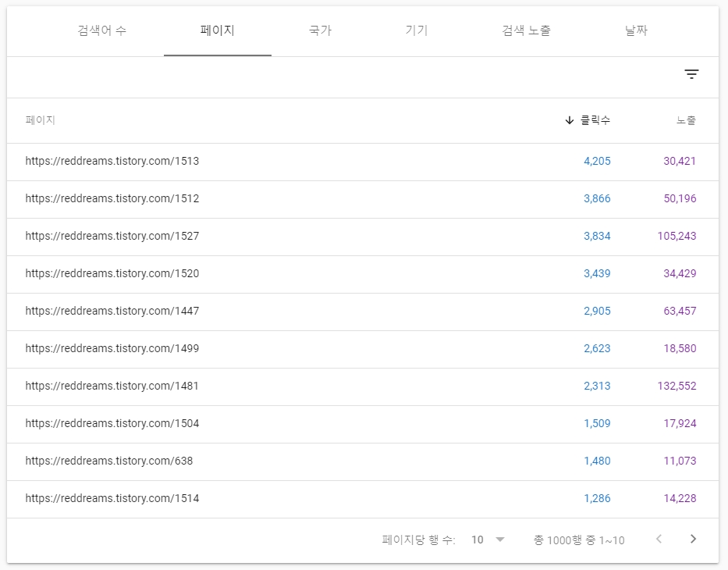728x570 pixels.
Task: Click the 34,429 impressions value
Action: point(680,273)
